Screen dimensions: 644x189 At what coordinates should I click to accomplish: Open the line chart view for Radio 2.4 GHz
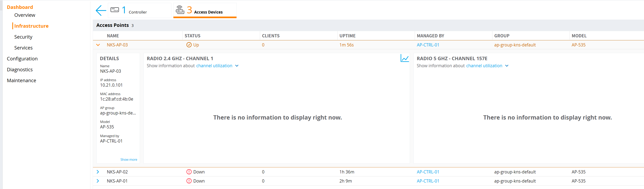(404, 59)
